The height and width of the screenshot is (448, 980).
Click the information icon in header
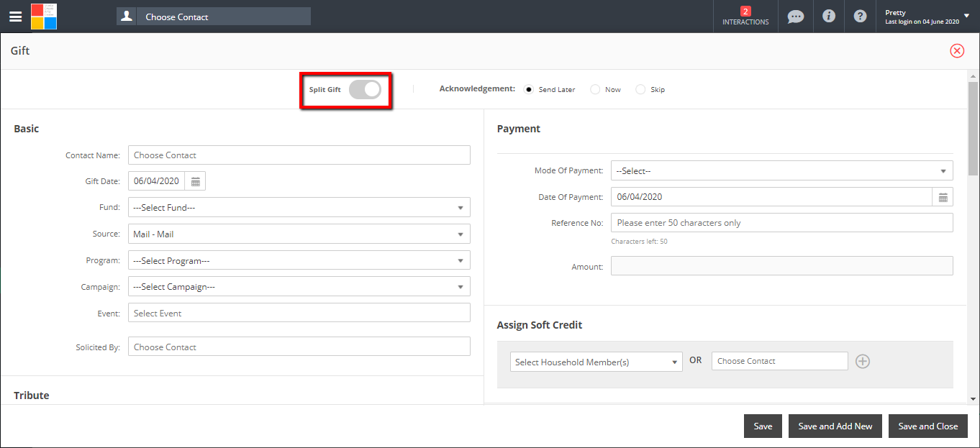click(x=829, y=16)
